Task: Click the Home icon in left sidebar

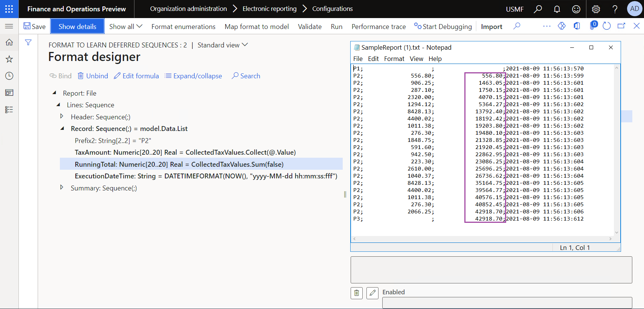Action: [x=9, y=43]
